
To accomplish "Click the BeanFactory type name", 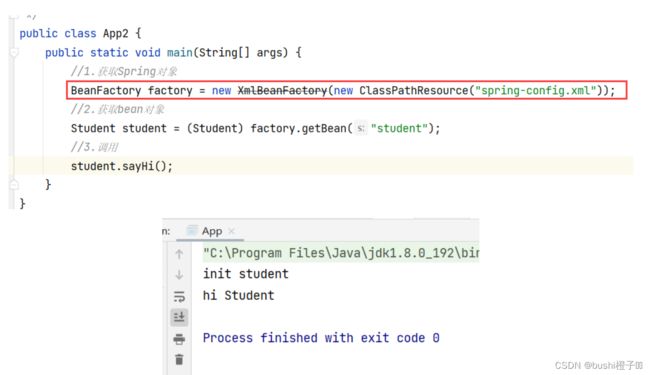I will 106,90.
